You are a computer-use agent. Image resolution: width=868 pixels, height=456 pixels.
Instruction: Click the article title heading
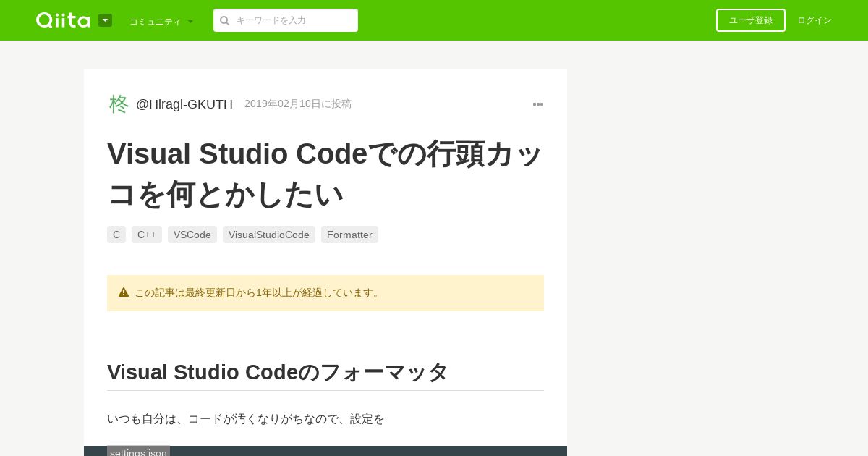(325, 174)
